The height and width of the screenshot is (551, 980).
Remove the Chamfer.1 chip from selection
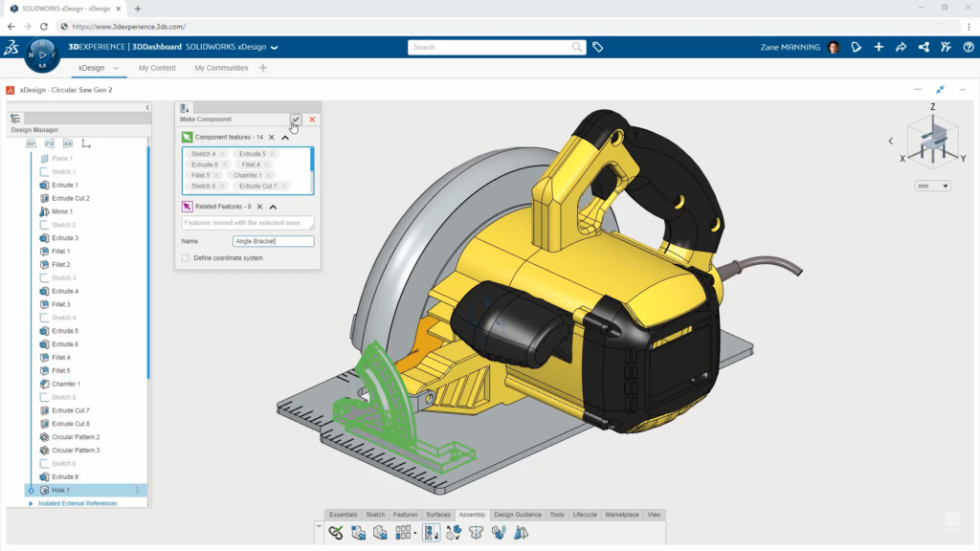[x=268, y=176]
